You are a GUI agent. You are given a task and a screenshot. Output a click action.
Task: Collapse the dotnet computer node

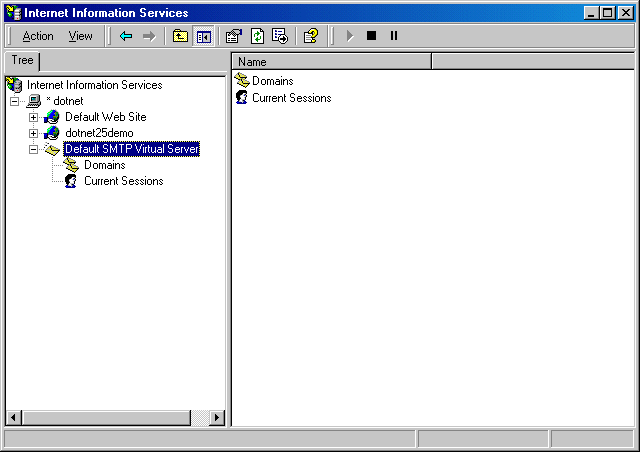click(14, 101)
